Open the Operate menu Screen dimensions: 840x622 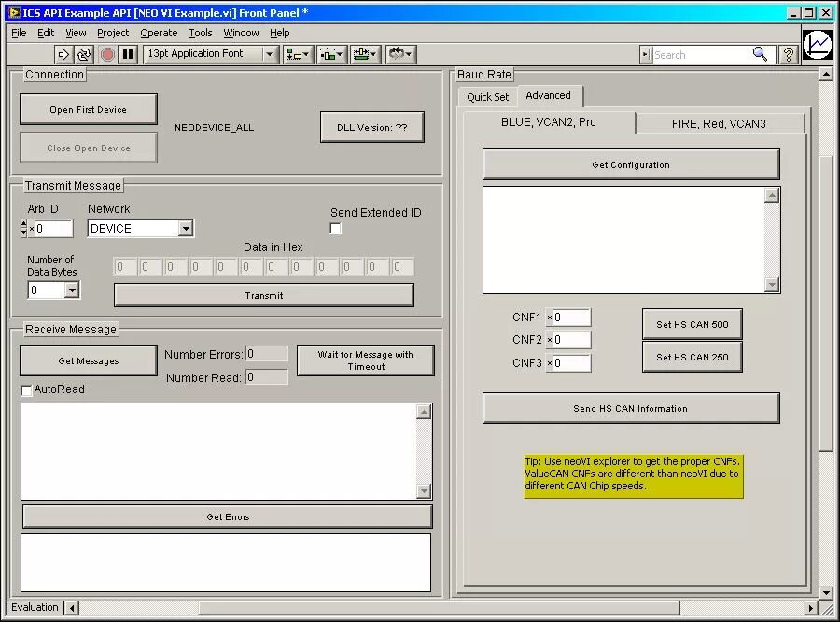(x=159, y=33)
